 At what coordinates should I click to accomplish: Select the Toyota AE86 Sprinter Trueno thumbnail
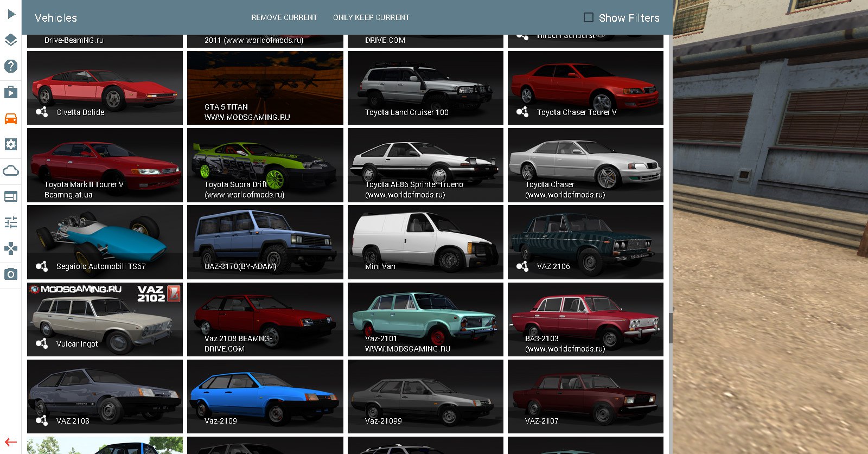pos(425,165)
